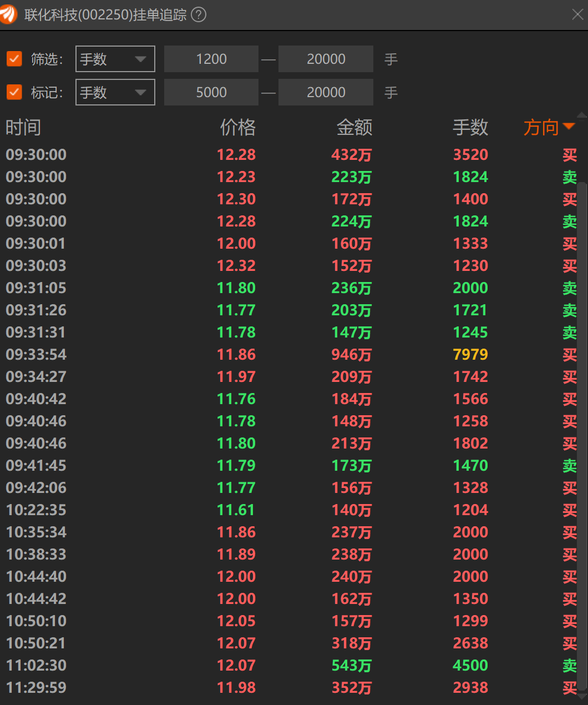Click the price 12.32 cell
Image resolution: width=588 pixels, height=705 pixels.
click(x=236, y=265)
